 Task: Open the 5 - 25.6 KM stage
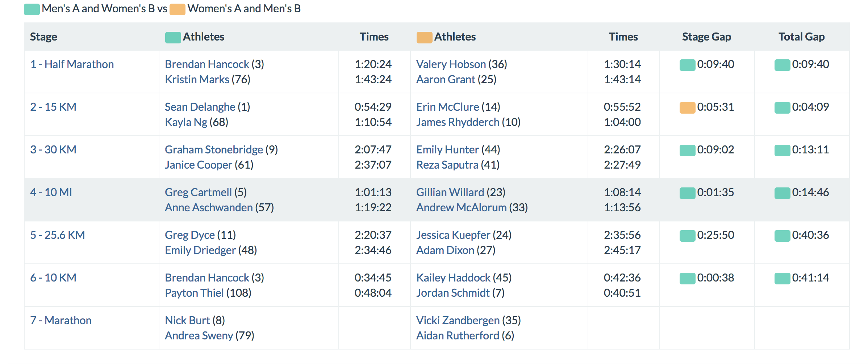(x=58, y=235)
